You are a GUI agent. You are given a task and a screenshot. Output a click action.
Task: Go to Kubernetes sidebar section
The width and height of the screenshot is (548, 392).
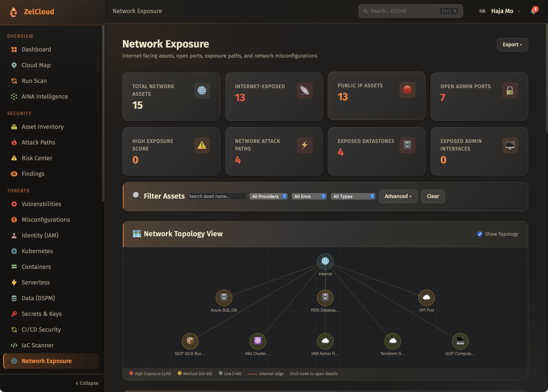coord(37,251)
